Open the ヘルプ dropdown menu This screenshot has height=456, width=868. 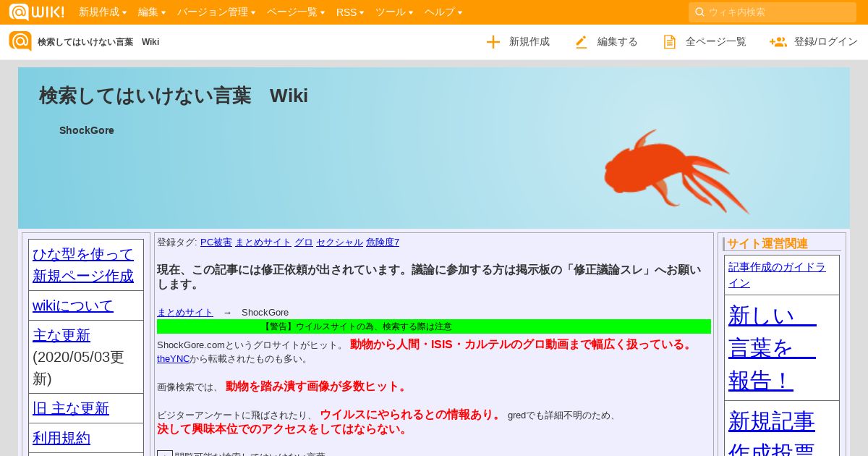tap(443, 12)
